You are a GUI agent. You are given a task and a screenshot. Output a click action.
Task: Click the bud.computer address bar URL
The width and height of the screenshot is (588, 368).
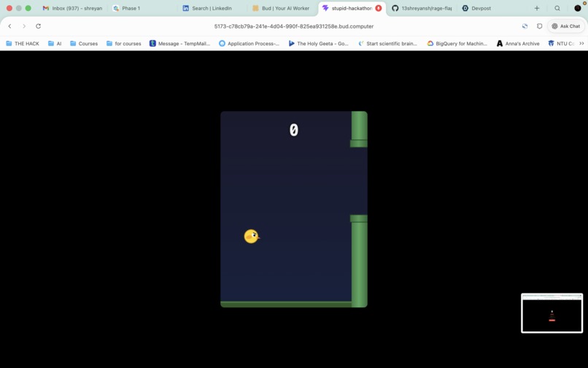pos(293,26)
